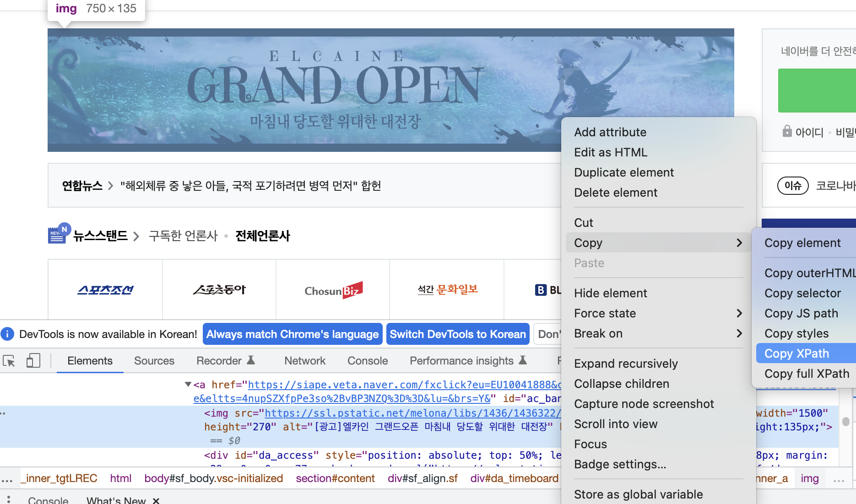Choose Store as global variable
Viewport: 856px width, 504px height.
[658, 494]
